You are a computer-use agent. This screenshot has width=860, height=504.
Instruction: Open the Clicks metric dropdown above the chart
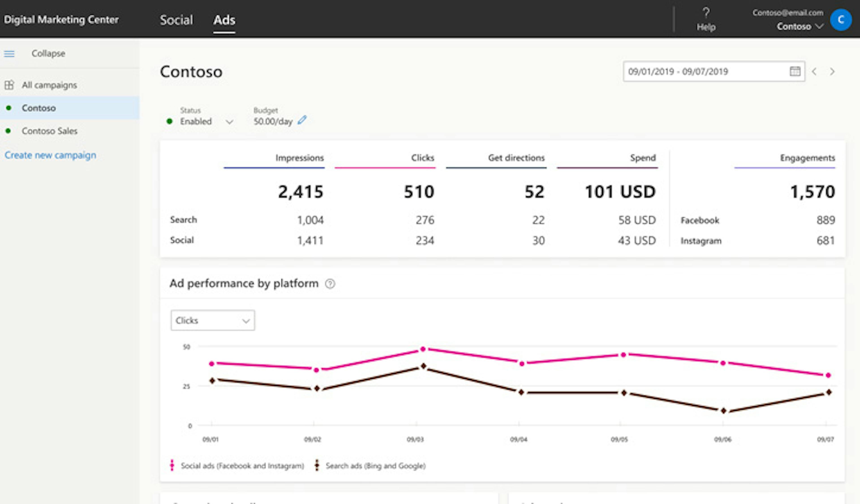[212, 320]
